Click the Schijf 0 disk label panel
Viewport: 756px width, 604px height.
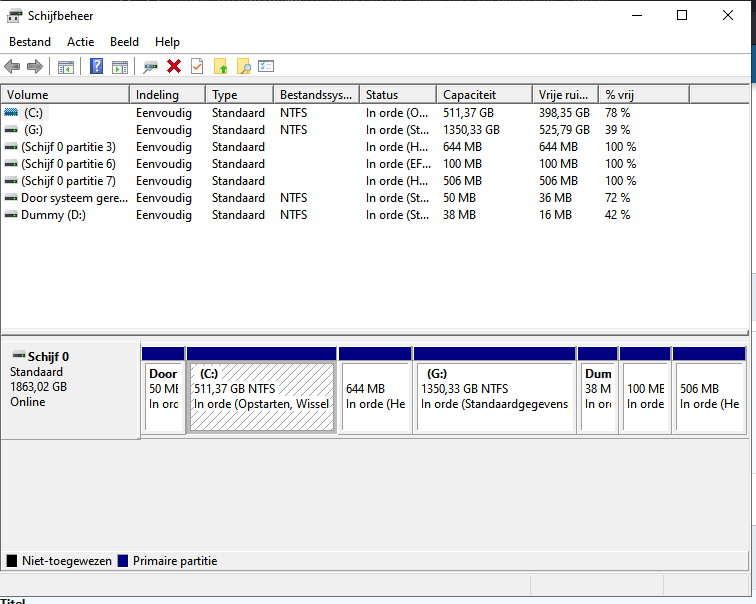69,390
